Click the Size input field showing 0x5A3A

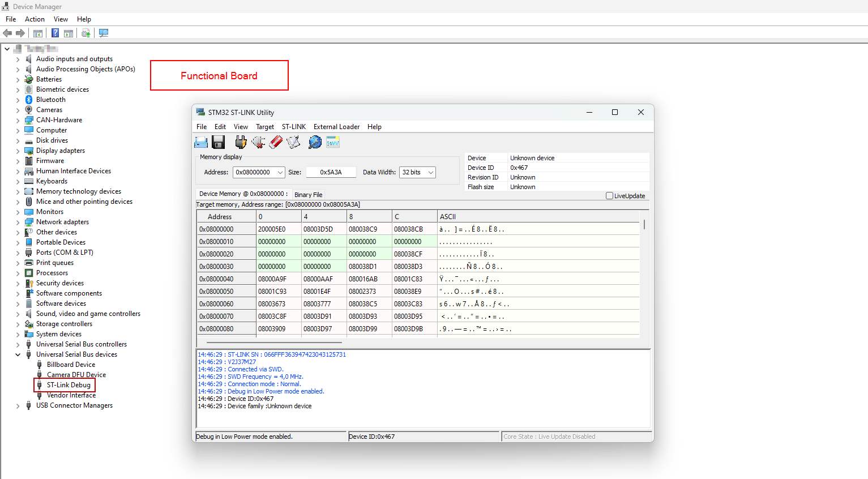click(x=331, y=172)
